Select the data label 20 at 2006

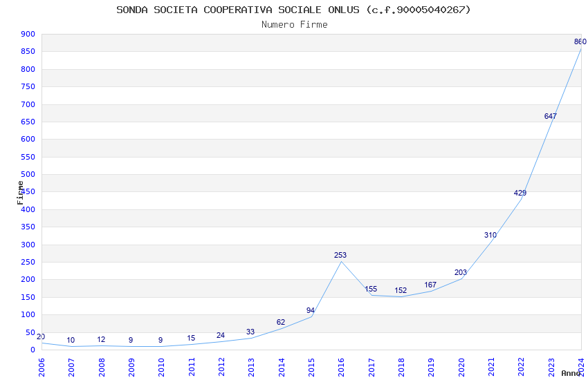pyautogui.click(x=41, y=336)
